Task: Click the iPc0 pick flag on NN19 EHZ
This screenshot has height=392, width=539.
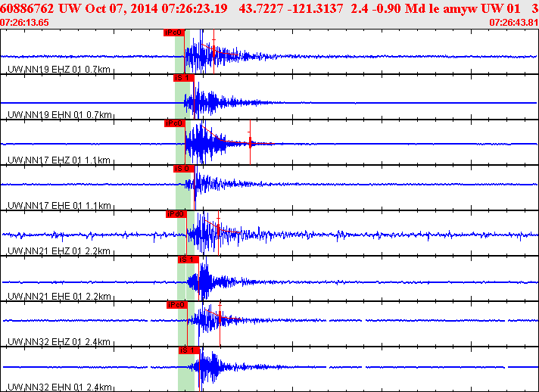Action: point(174,33)
